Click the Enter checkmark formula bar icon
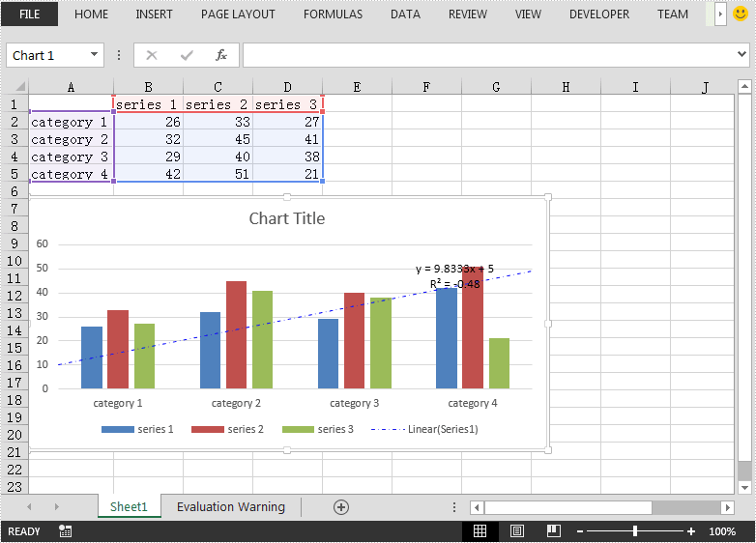 tap(187, 55)
